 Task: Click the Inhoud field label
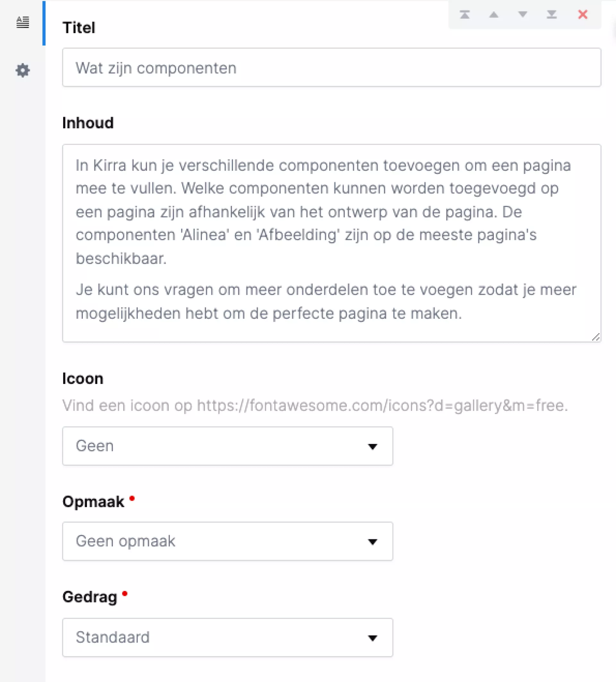point(88,123)
